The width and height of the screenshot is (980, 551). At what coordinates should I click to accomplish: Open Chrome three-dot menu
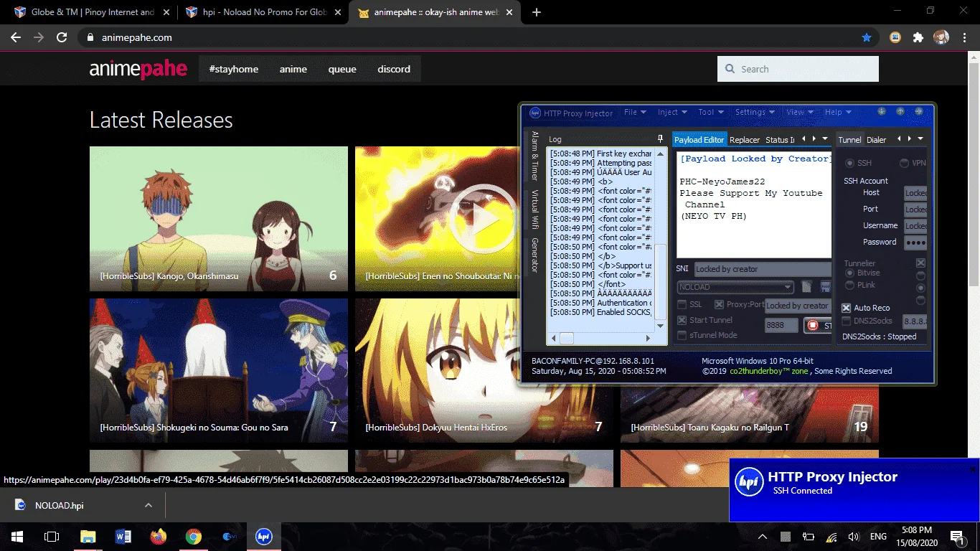pyautogui.click(x=964, y=37)
